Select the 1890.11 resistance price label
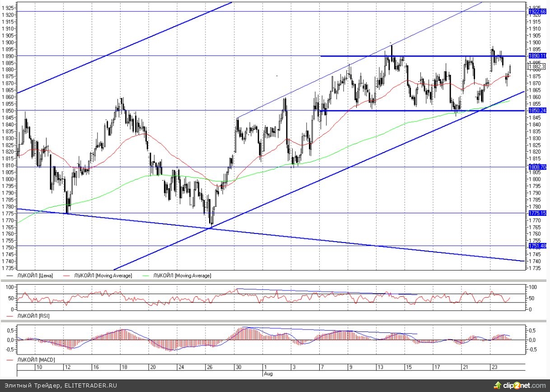Screen dimensions: 550x392 click(x=537, y=56)
